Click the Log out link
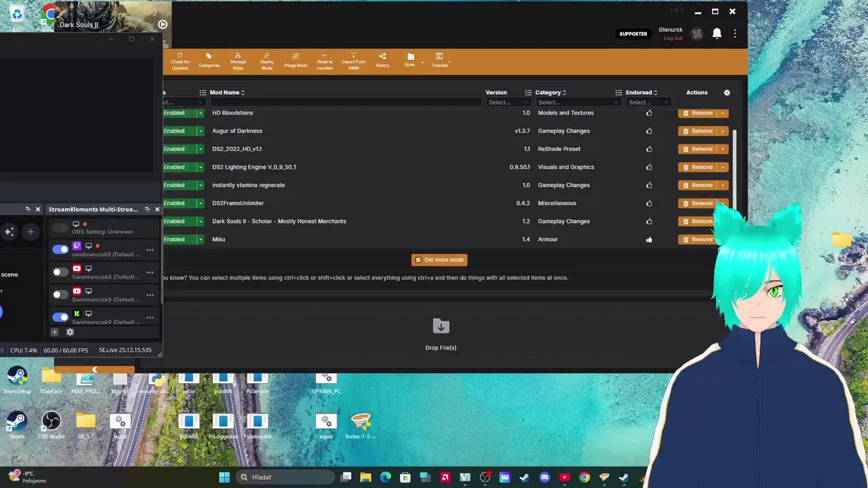 (673, 38)
